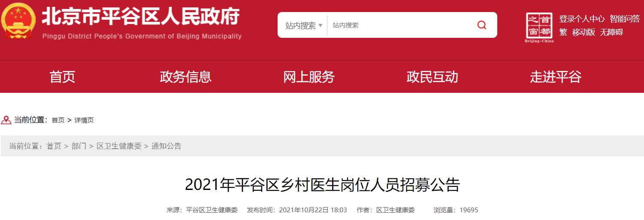Image resolution: width=644 pixels, height=220 pixels.
Task: Click 首页 in the top breadcrumb
Action: [x=58, y=120]
